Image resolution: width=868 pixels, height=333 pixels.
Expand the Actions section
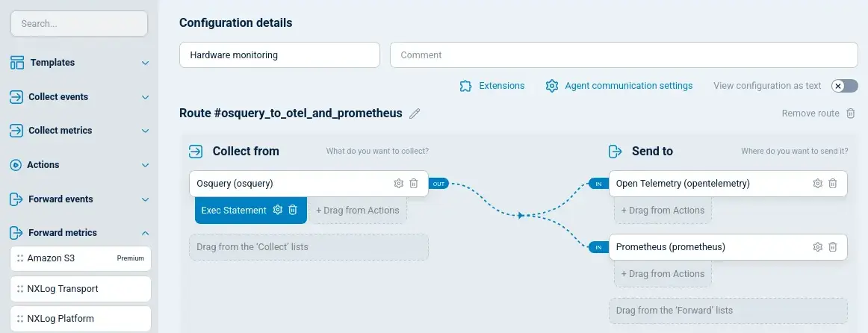click(x=146, y=165)
